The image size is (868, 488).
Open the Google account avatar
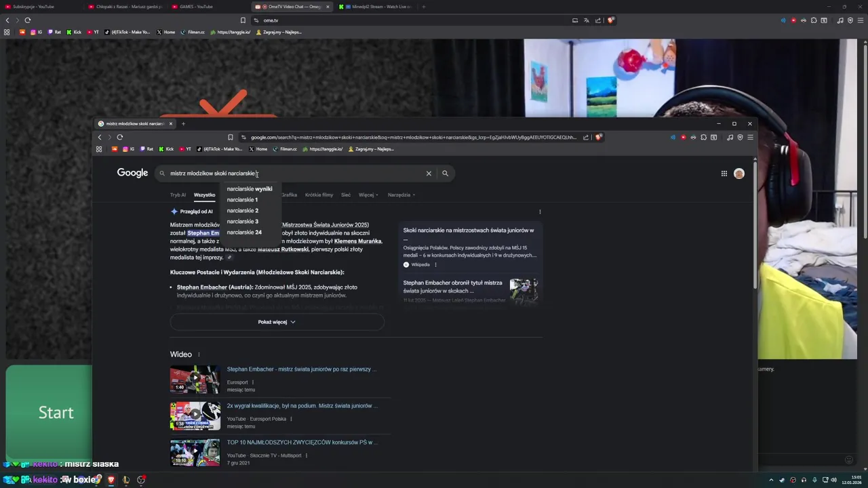pyautogui.click(x=739, y=174)
